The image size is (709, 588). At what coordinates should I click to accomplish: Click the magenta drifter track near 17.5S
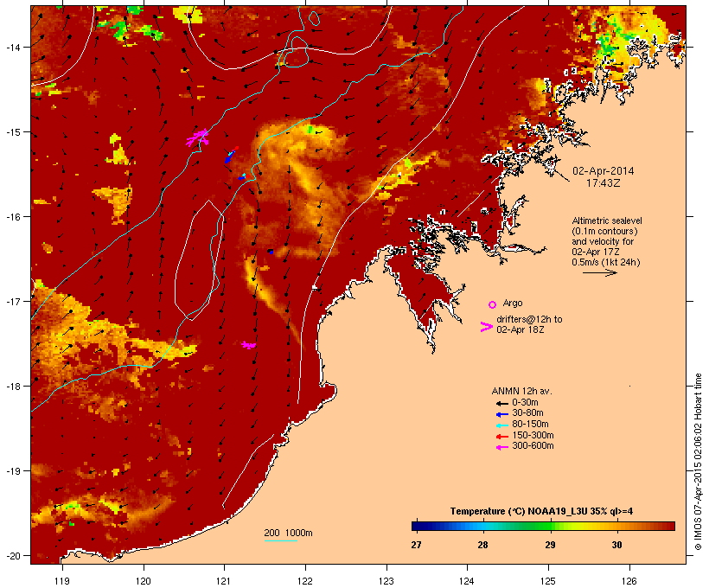pyautogui.click(x=249, y=345)
